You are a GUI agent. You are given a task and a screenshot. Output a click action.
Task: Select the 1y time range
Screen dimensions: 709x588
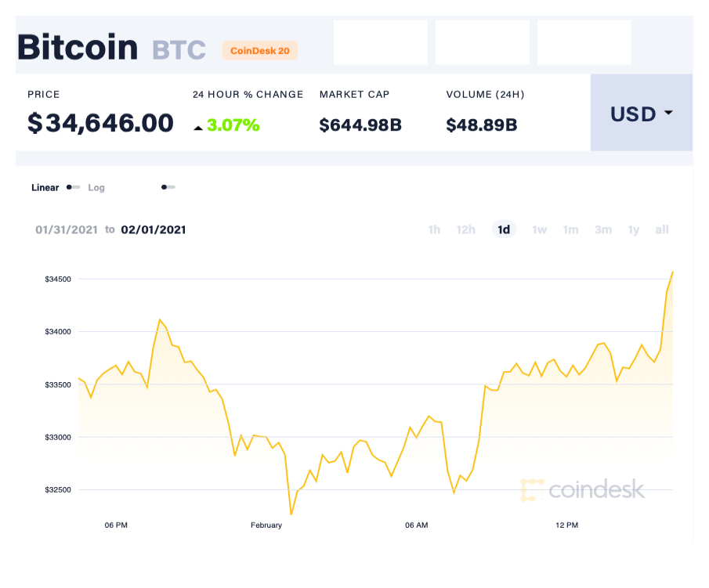click(634, 229)
